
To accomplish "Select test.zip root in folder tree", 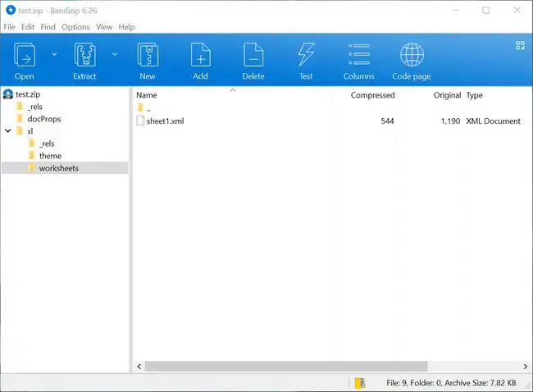I will click(x=28, y=94).
